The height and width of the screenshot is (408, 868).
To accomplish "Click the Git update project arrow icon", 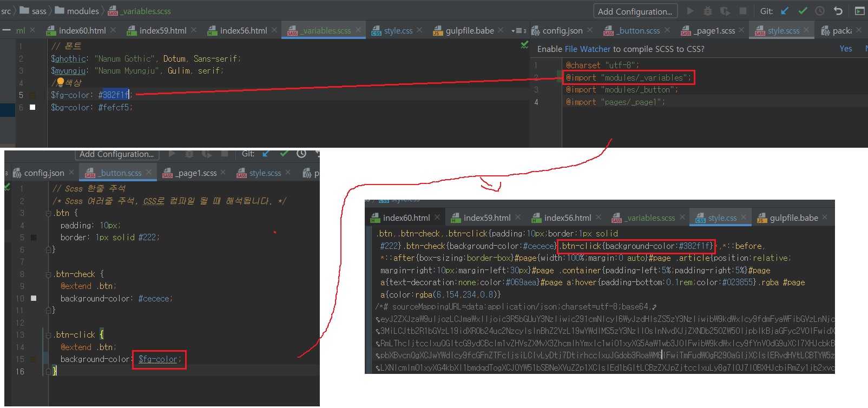I will [785, 11].
